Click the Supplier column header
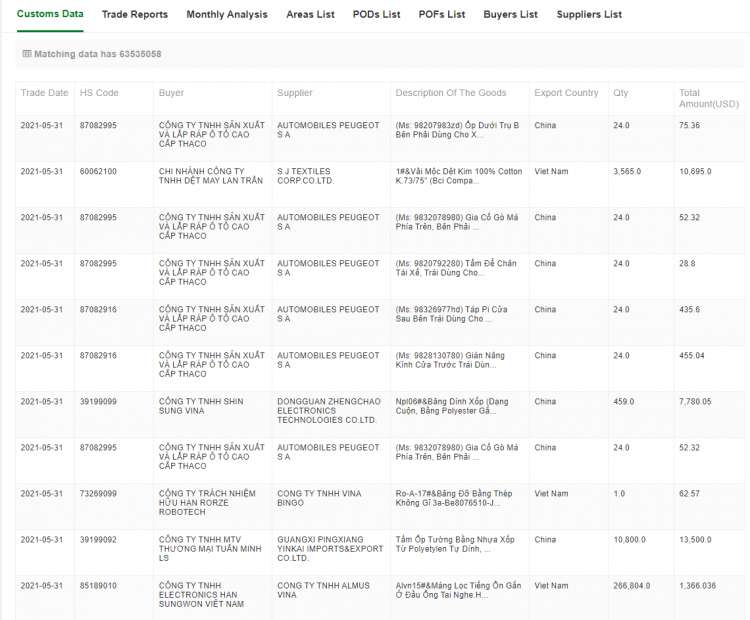Viewport: 750px width, 620px height. pos(295,93)
